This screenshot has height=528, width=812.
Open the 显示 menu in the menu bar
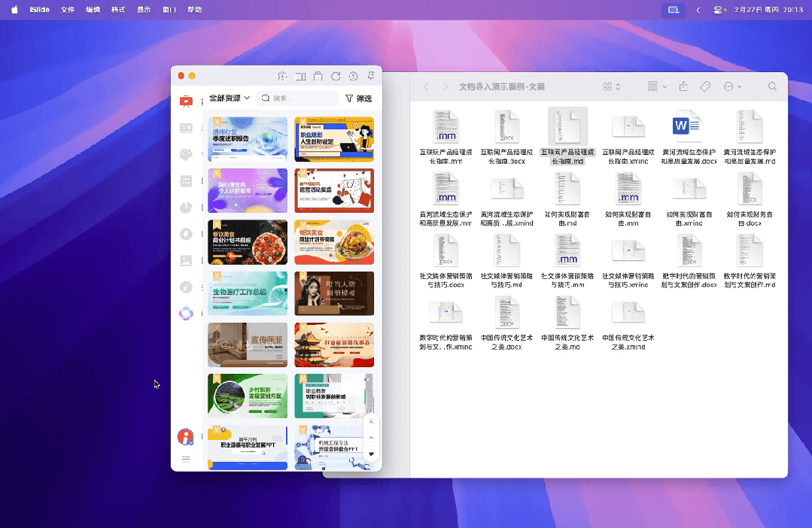tap(143, 11)
